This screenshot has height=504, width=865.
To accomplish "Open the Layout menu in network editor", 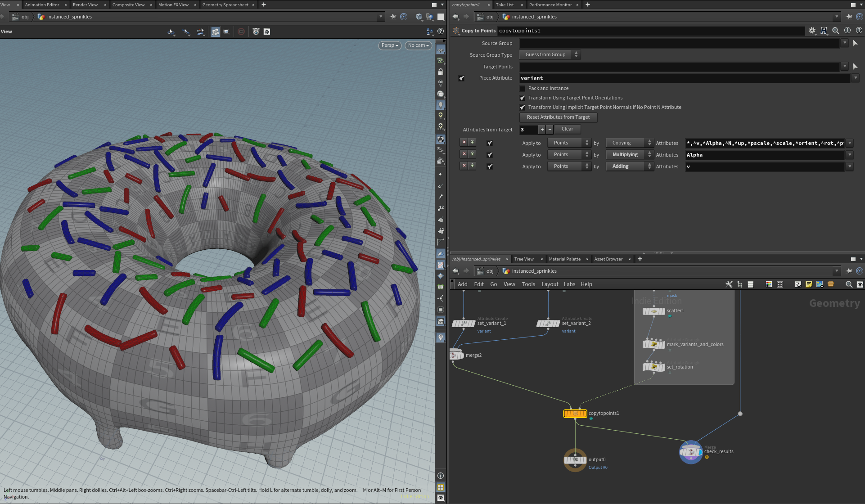I will click(550, 284).
